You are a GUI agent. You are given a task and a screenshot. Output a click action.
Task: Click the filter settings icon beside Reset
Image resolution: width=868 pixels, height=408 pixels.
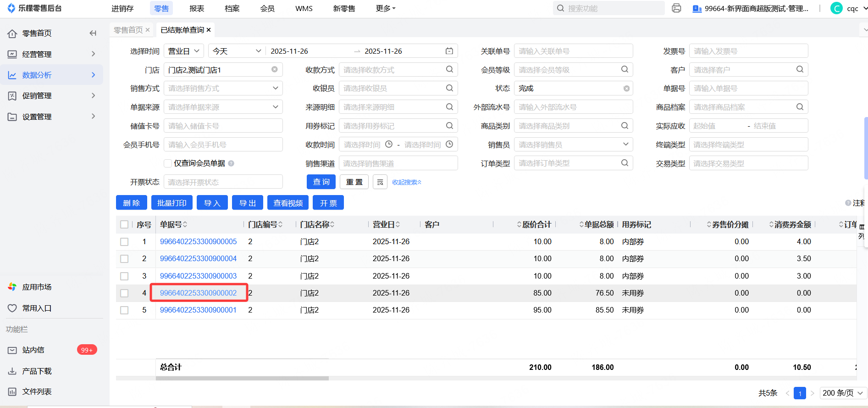coord(380,182)
